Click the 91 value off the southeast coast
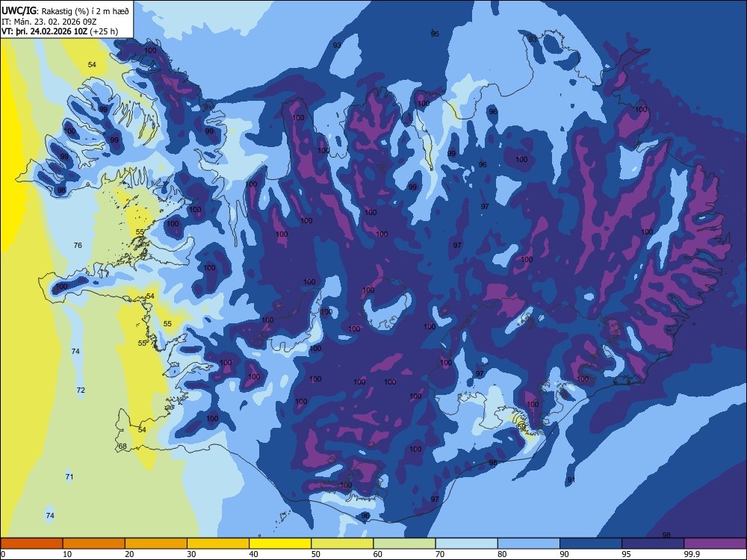The image size is (747, 560). [571, 480]
